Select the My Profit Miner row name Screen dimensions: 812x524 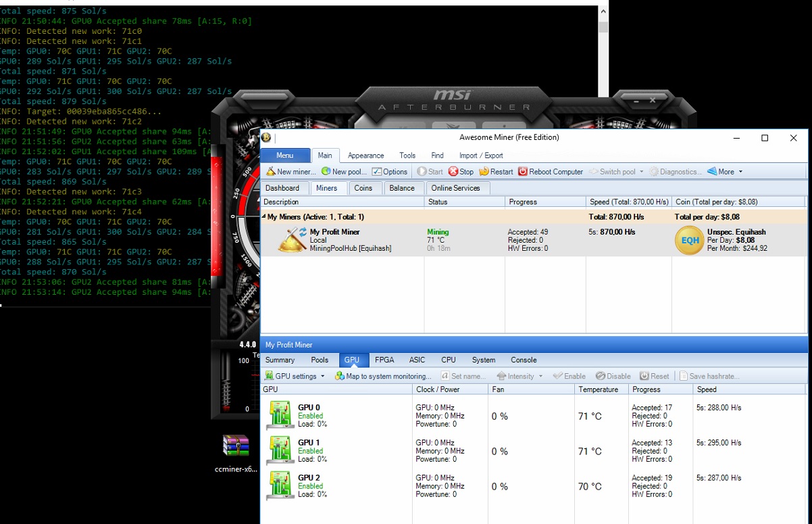(335, 232)
